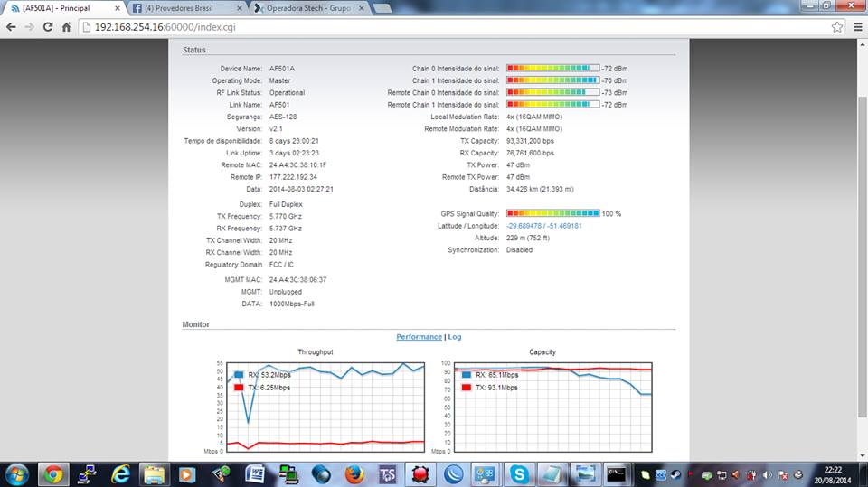Reload the page with the refresh icon
This screenshot has height=487, width=868.
click(48, 27)
